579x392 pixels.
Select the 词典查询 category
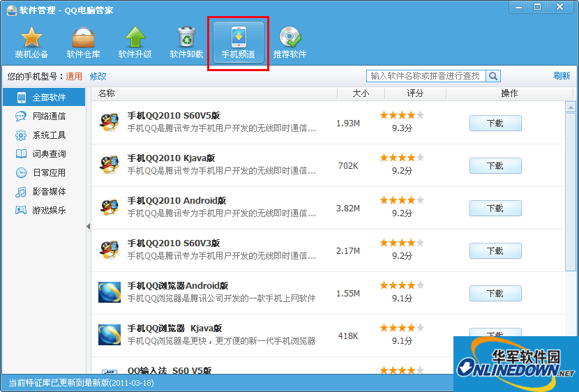click(44, 153)
